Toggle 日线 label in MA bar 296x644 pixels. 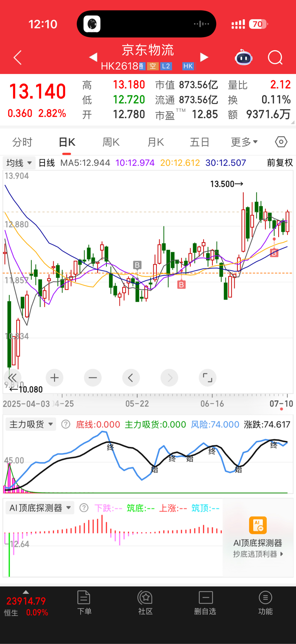pos(47,163)
